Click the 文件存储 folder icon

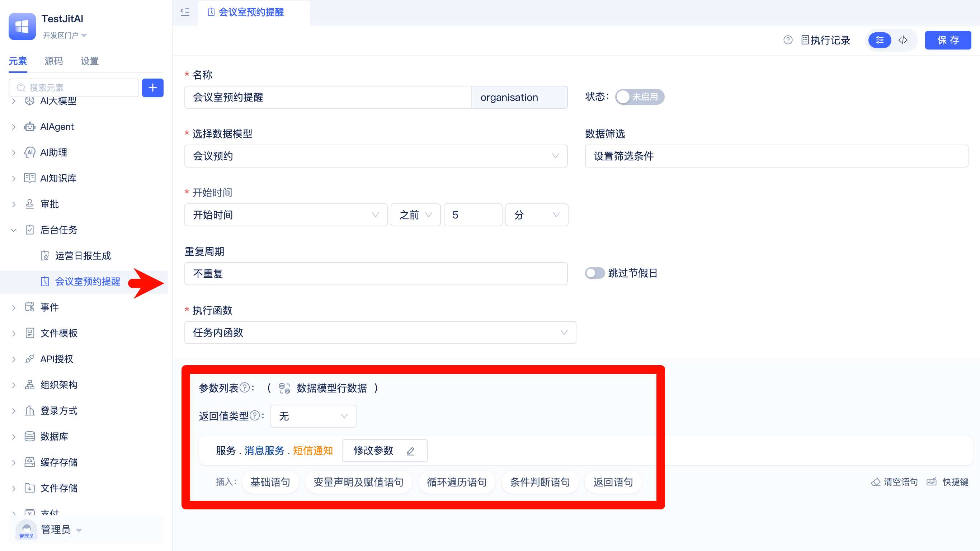pyautogui.click(x=30, y=488)
